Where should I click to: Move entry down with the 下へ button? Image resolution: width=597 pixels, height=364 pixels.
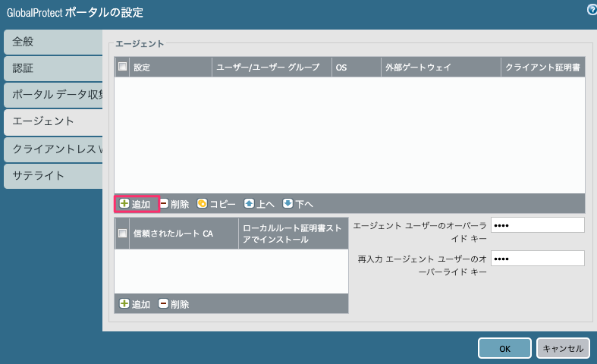pyautogui.click(x=297, y=204)
